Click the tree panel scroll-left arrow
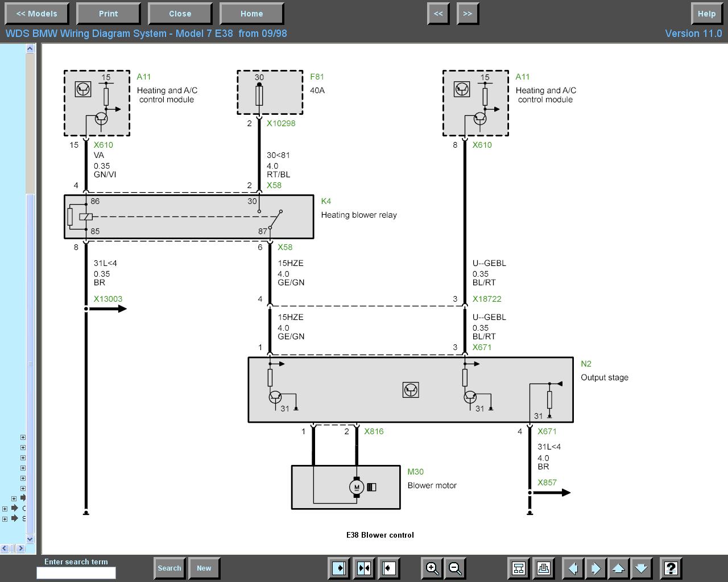This screenshot has height=582, width=728. [x=5, y=548]
